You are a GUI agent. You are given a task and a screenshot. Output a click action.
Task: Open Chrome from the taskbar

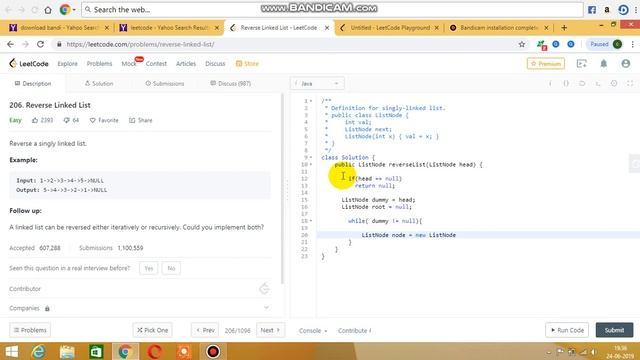125,351
